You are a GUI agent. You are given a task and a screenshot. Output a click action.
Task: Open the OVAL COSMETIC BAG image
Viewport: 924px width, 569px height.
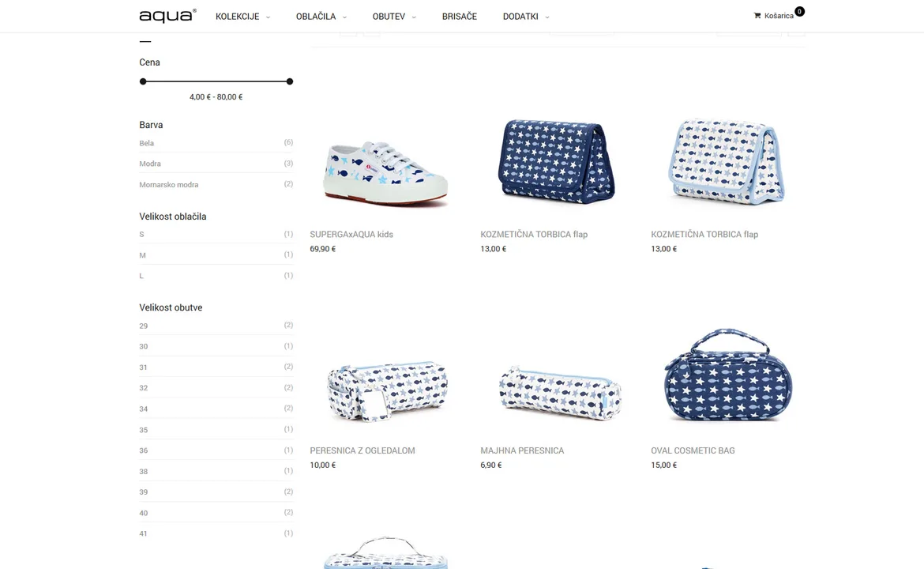728,375
